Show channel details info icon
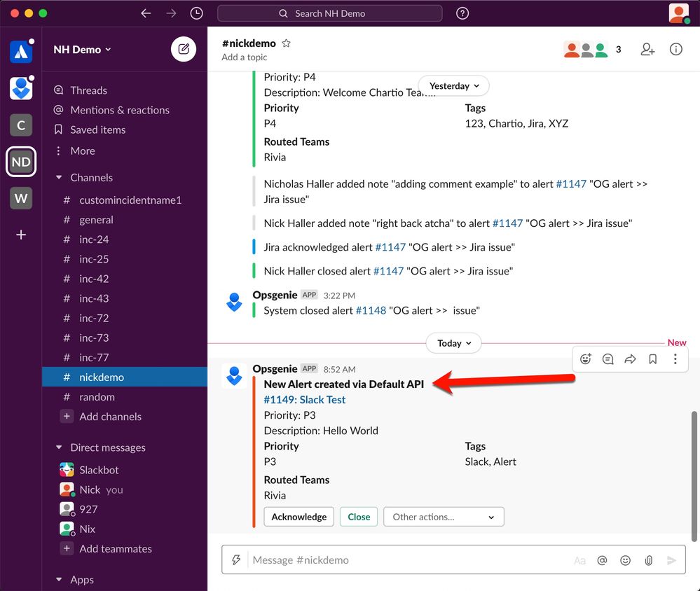This screenshot has width=700, height=591. (x=676, y=49)
